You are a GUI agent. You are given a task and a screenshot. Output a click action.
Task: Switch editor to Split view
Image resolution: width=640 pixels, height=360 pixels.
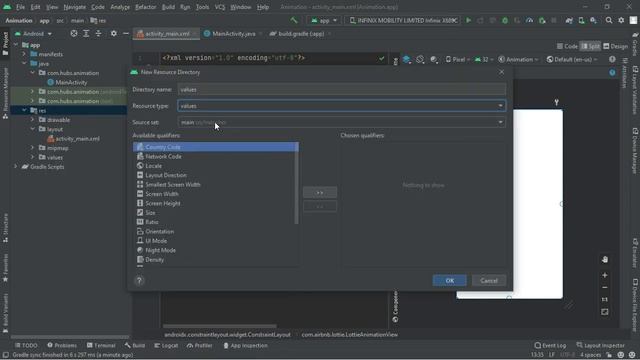click(590, 47)
